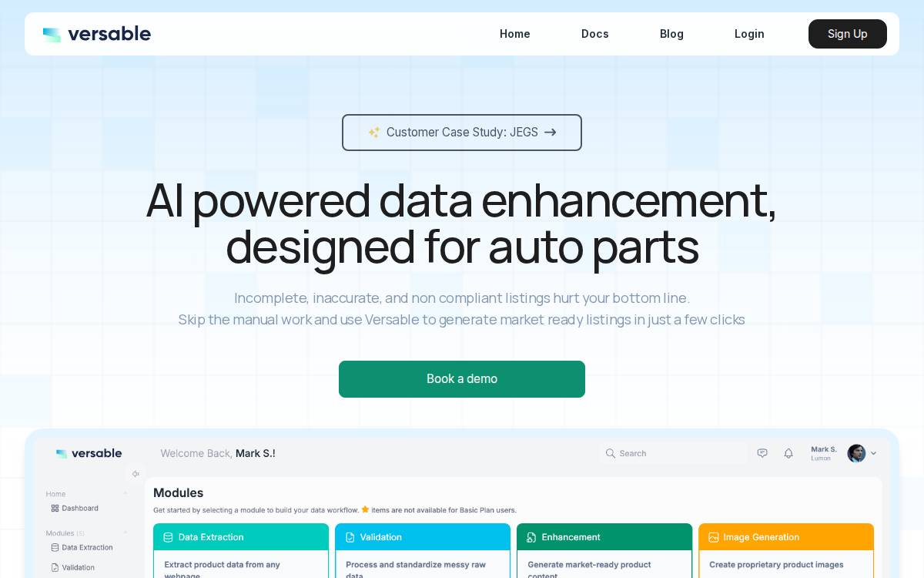This screenshot has width=924, height=578.
Task: Click the Versable logo in the navbar
Action: pos(97,34)
